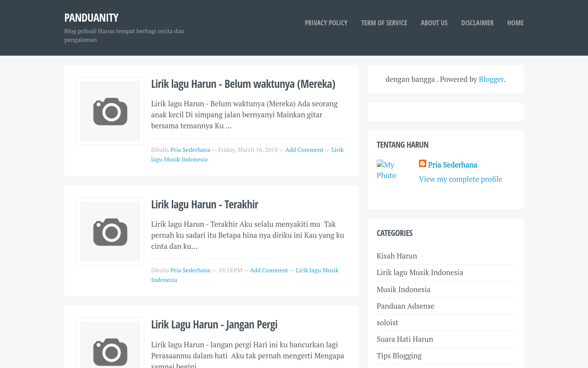The image size is (588, 368).
Task: Click author Pria Sederhana under Terakhir post
Action: pos(190,270)
